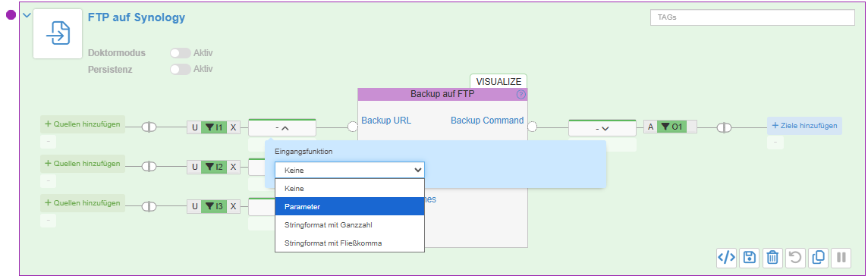The image size is (868, 279).
Task: Expand the output function dropdown before O1
Action: click(602, 128)
